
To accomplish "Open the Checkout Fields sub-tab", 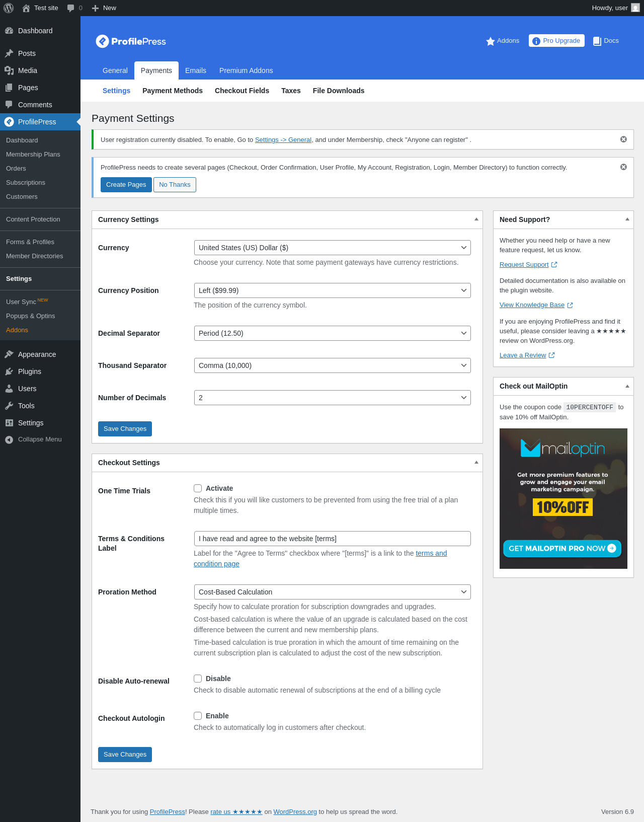I will pyautogui.click(x=242, y=91).
